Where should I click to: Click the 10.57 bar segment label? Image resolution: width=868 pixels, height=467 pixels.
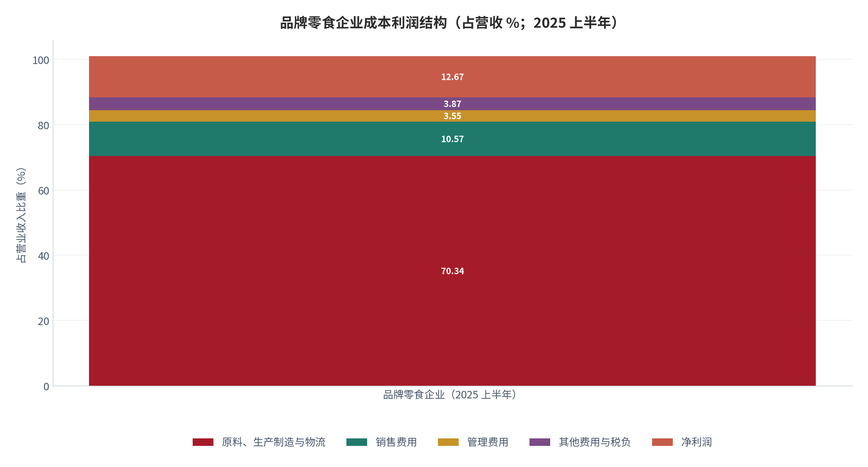coord(453,139)
